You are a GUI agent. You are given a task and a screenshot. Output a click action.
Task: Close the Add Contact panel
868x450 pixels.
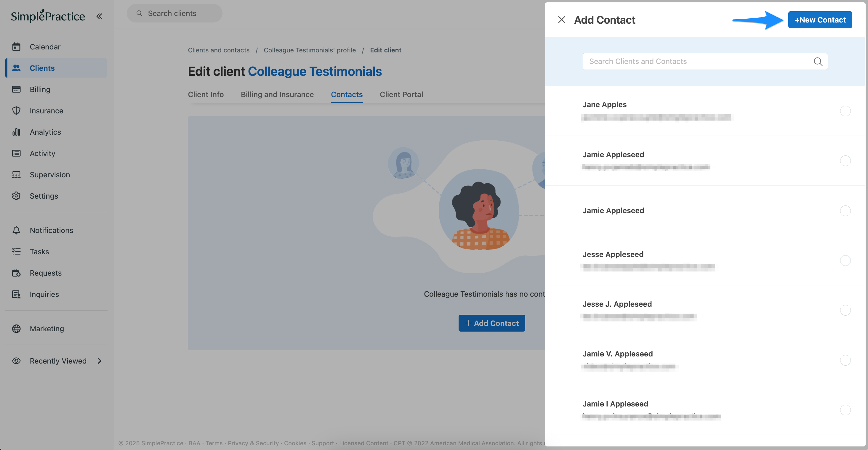(561, 20)
